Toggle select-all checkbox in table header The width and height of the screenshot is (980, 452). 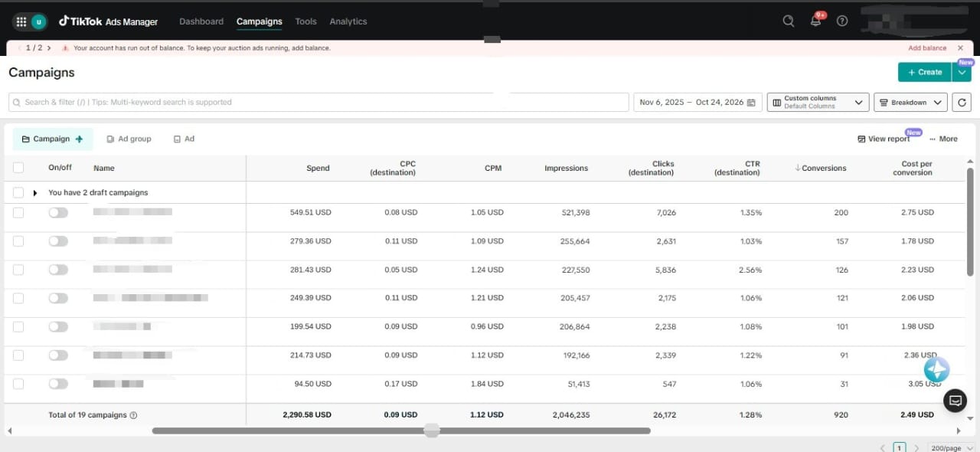click(18, 168)
